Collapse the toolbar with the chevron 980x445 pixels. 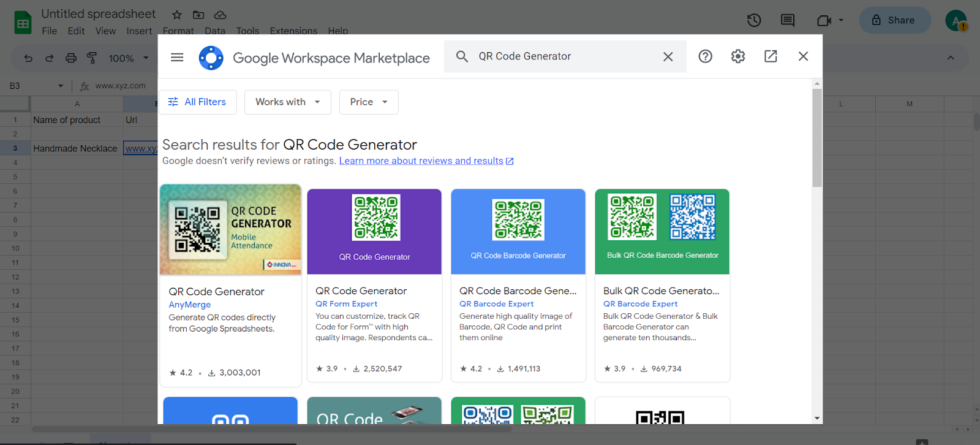tap(951, 58)
